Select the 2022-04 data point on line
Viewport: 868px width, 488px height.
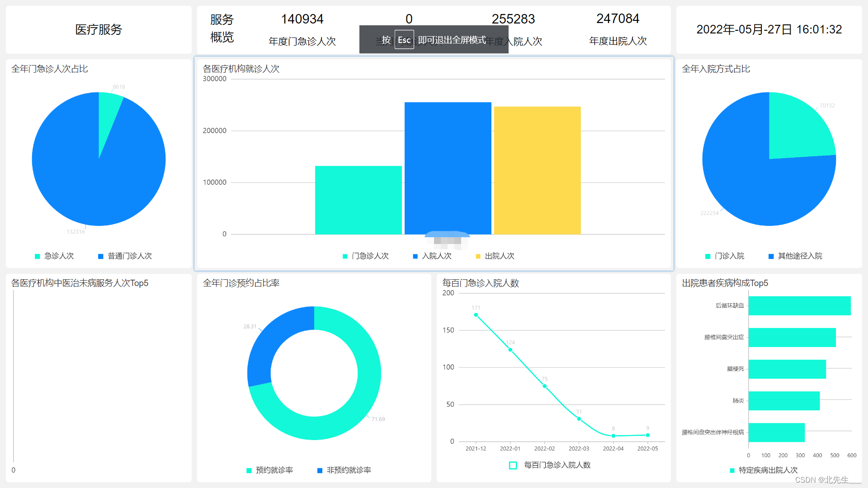pyautogui.click(x=613, y=436)
